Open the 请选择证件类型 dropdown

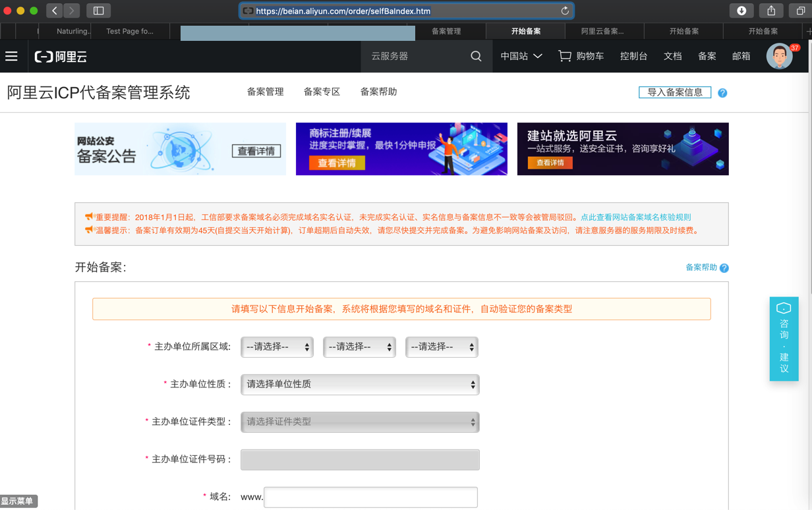(x=360, y=422)
